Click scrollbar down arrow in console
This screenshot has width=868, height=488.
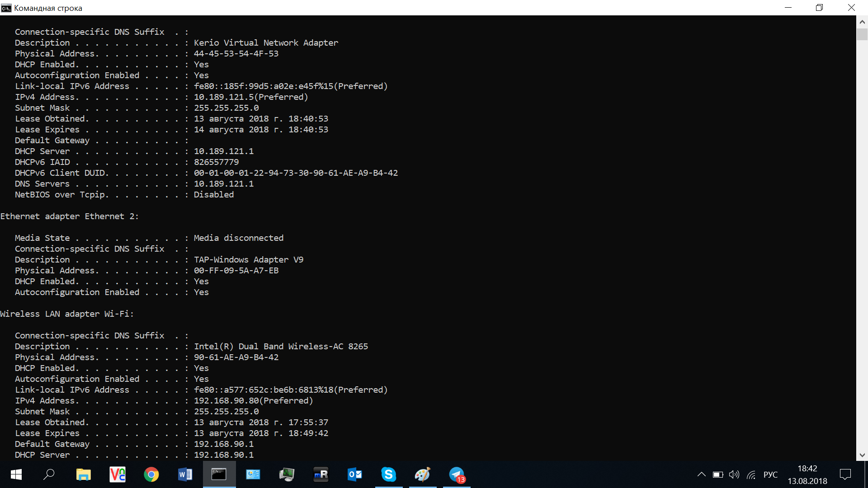pyautogui.click(x=862, y=455)
